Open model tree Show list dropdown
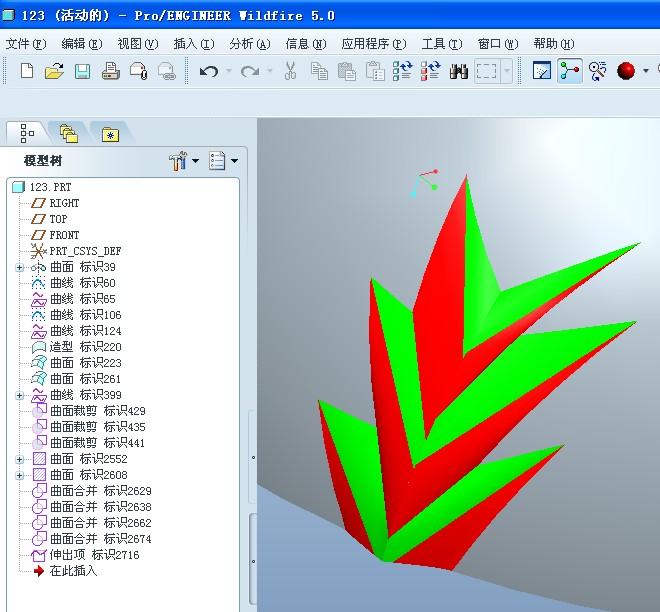660x612 pixels. point(224,161)
